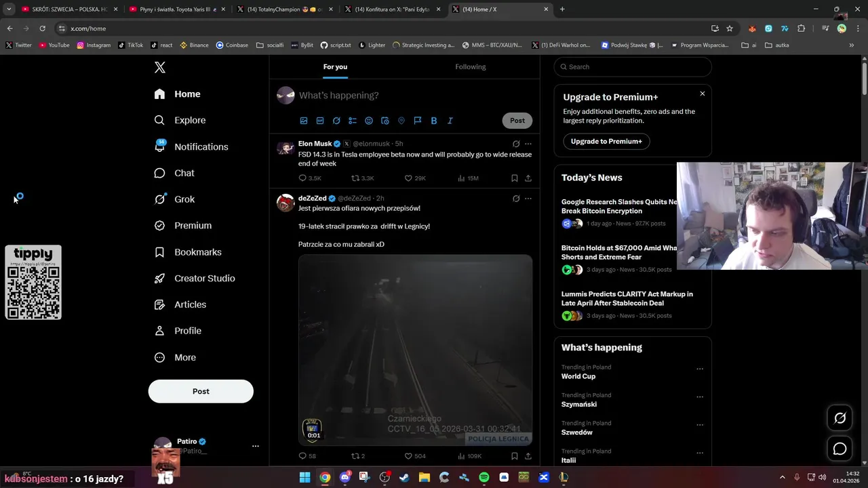868x488 pixels.
Task: Show hidden system tray icons
Action: coord(782,477)
